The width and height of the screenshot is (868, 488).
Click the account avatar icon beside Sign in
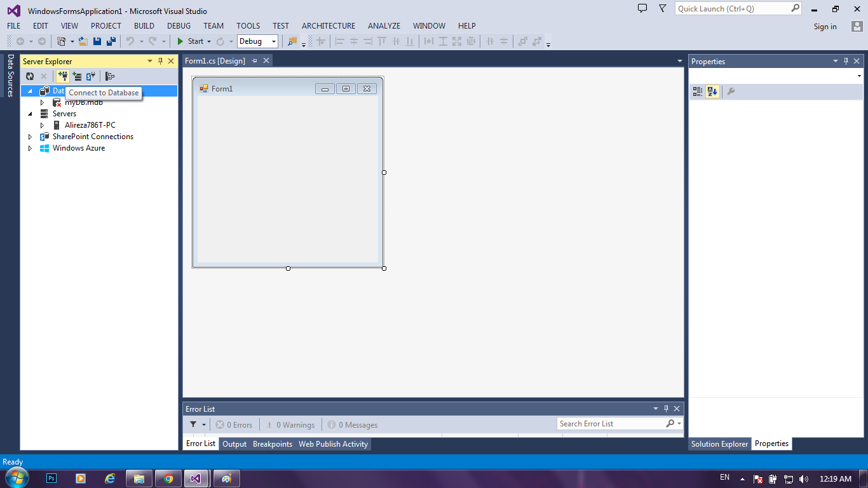857,26
